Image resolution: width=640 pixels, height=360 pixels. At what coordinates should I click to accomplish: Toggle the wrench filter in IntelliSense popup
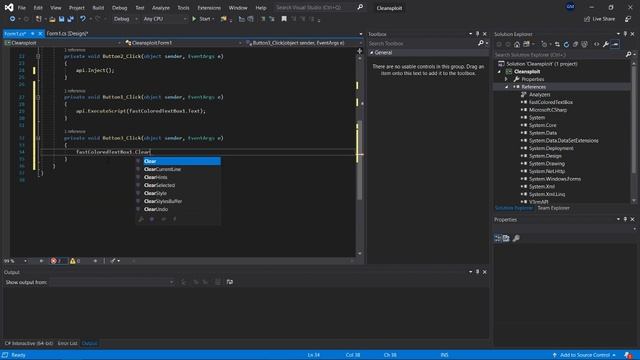tap(141, 219)
